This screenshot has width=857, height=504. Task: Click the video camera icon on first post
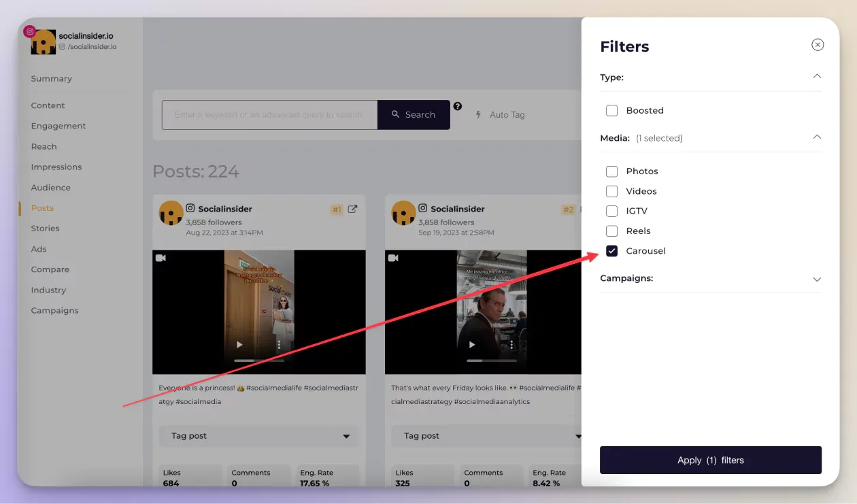point(161,258)
